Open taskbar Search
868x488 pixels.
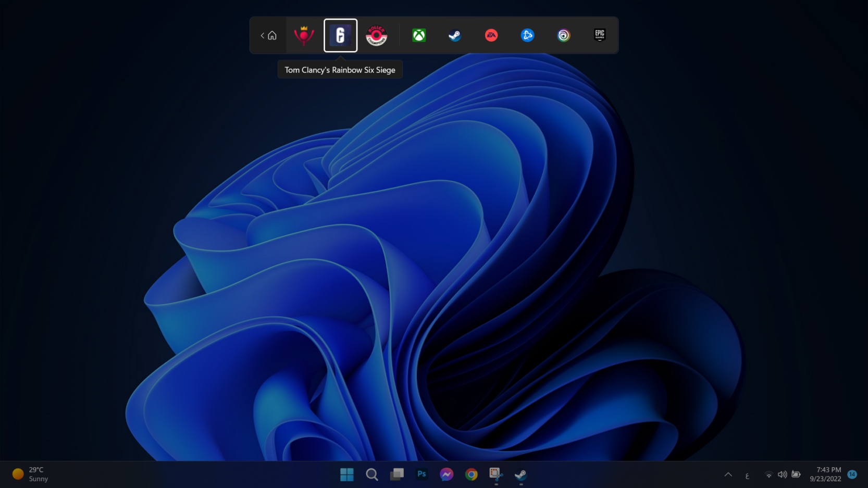point(372,474)
